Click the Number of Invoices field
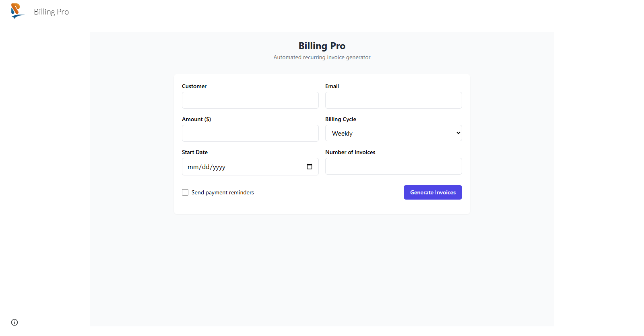 click(x=394, y=166)
